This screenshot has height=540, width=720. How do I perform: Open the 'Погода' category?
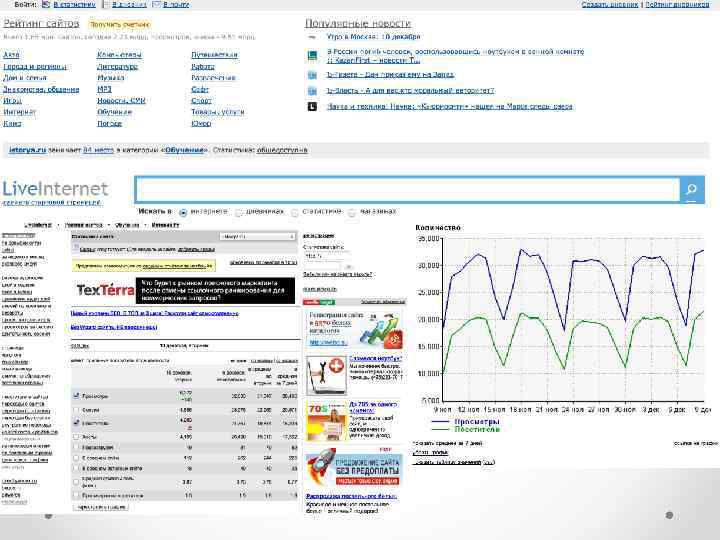click(109, 123)
